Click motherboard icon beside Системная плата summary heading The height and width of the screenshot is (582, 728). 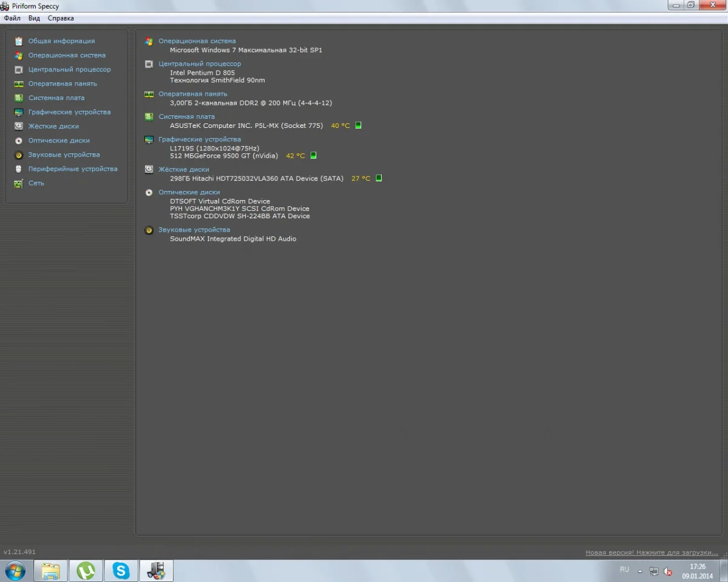pyautogui.click(x=149, y=116)
